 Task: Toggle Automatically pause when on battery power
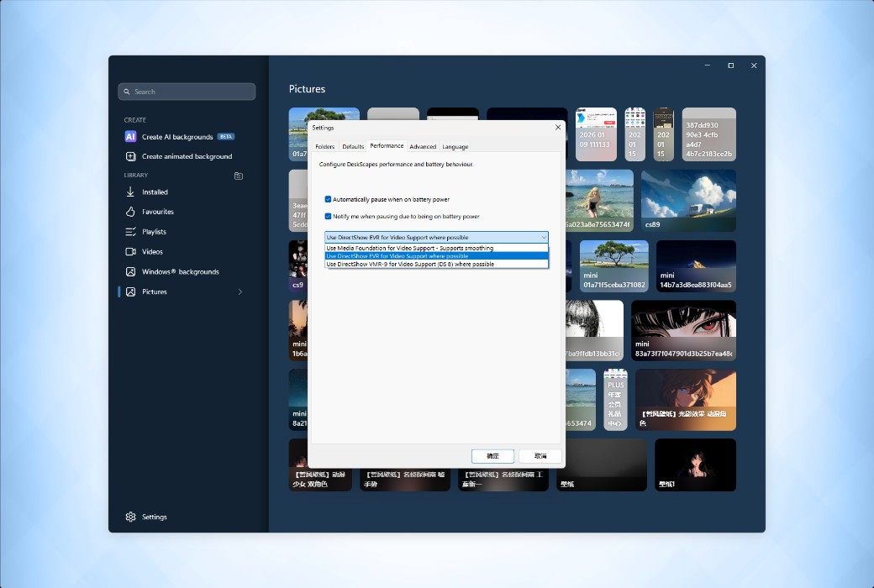(328, 199)
